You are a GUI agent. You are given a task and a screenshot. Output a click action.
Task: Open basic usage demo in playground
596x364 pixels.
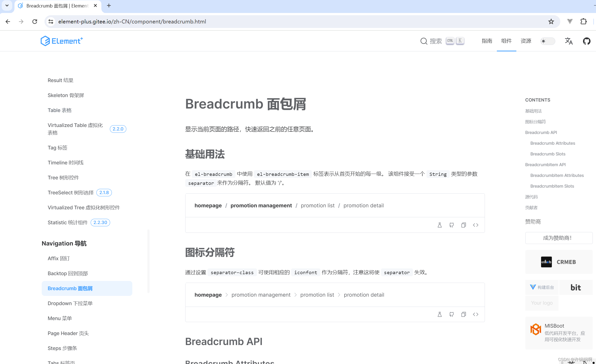[440, 225]
